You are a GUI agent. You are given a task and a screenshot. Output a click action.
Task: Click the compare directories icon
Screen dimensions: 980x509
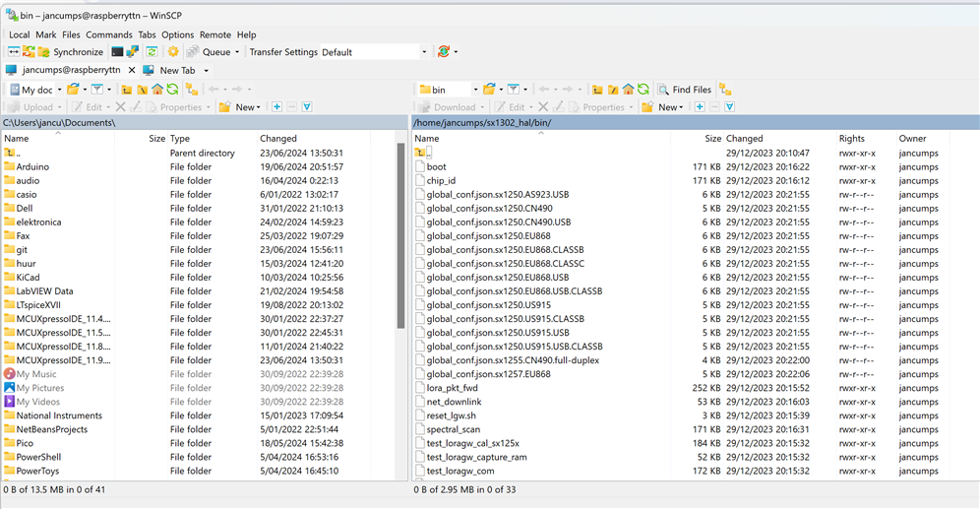[x=14, y=52]
